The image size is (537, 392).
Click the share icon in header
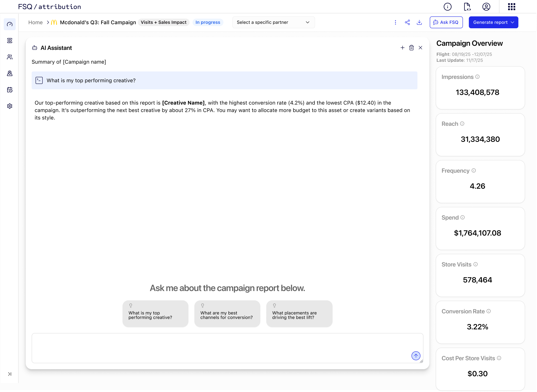coord(407,22)
